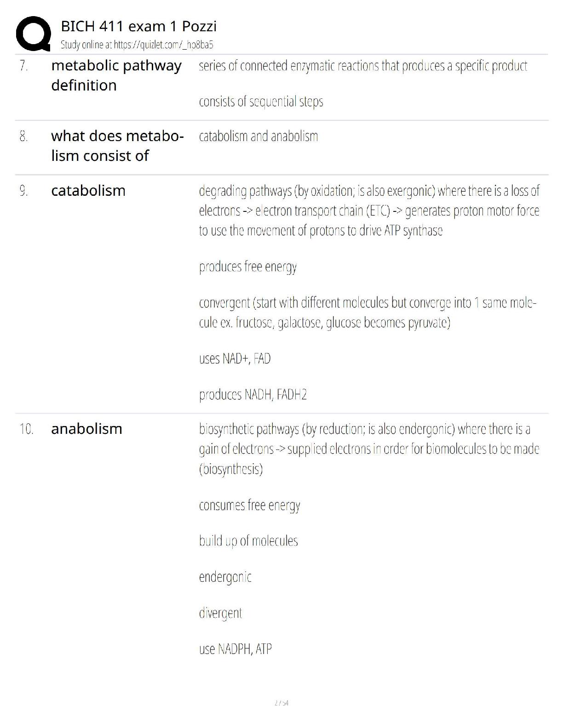Viewport: 563px width, 728px height.
Task: Click the page number indicator at bottom
Action: tap(281, 703)
